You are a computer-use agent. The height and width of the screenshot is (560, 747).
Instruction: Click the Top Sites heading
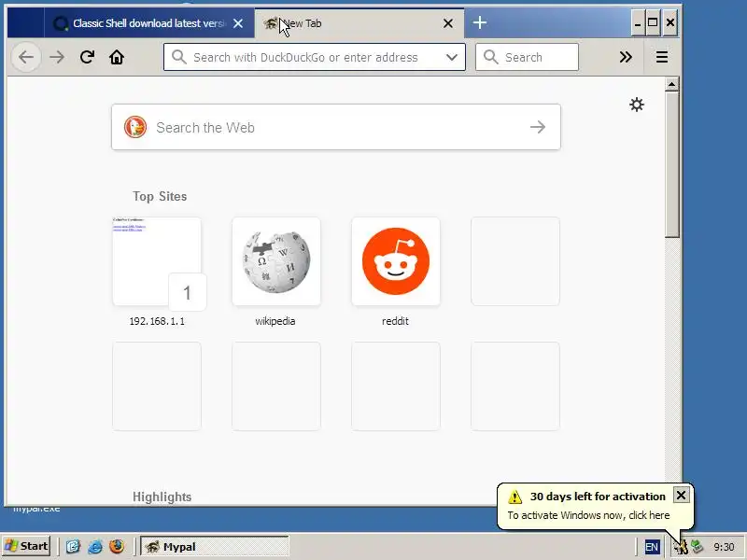(x=160, y=196)
